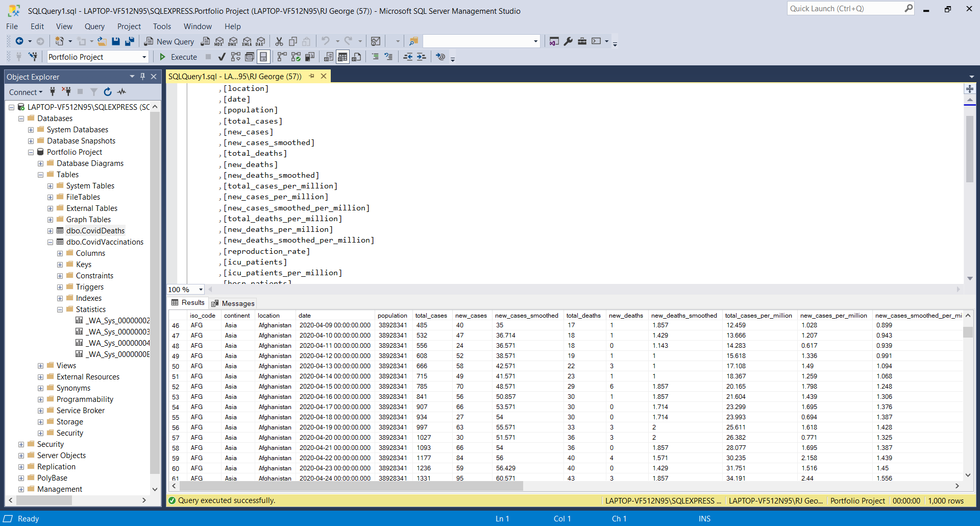
Task: Expand the Server Objects node
Action: [21, 456]
